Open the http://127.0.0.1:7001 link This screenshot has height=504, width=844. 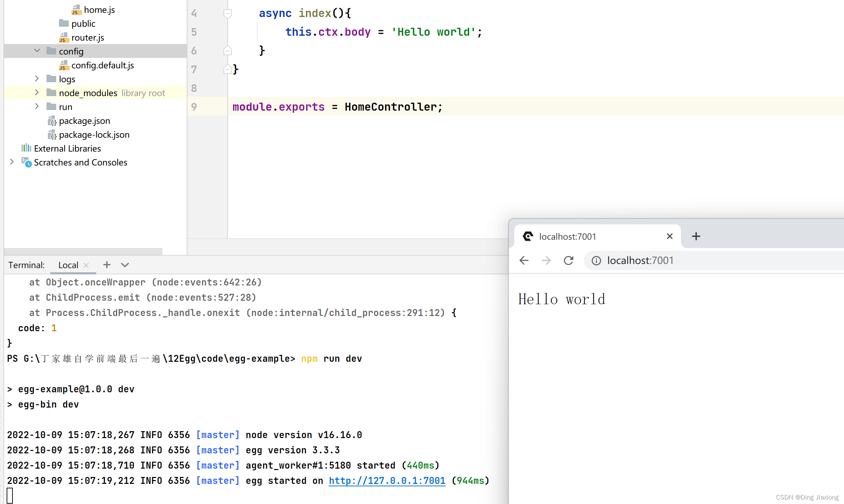tap(387, 481)
